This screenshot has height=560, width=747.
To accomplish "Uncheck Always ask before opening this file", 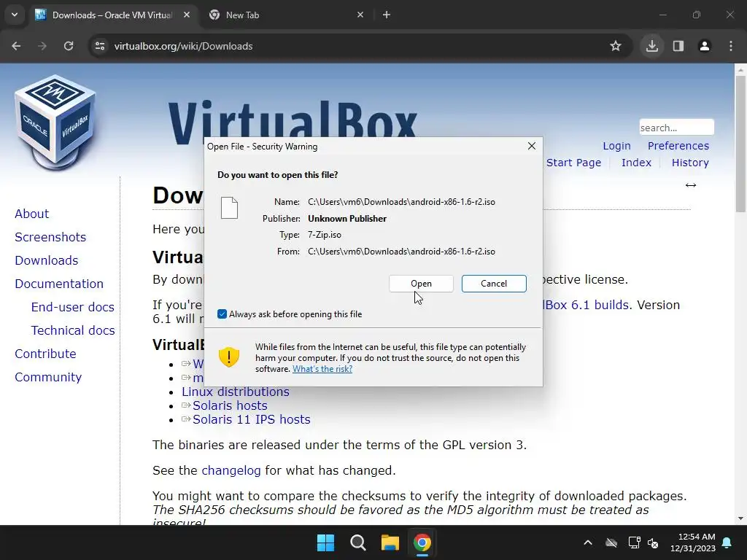I will click(222, 314).
